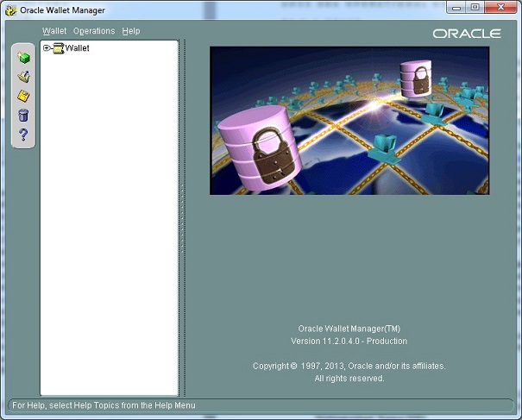Expand the Wallet tree node
The image size is (522, 420).
click(x=47, y=48)
